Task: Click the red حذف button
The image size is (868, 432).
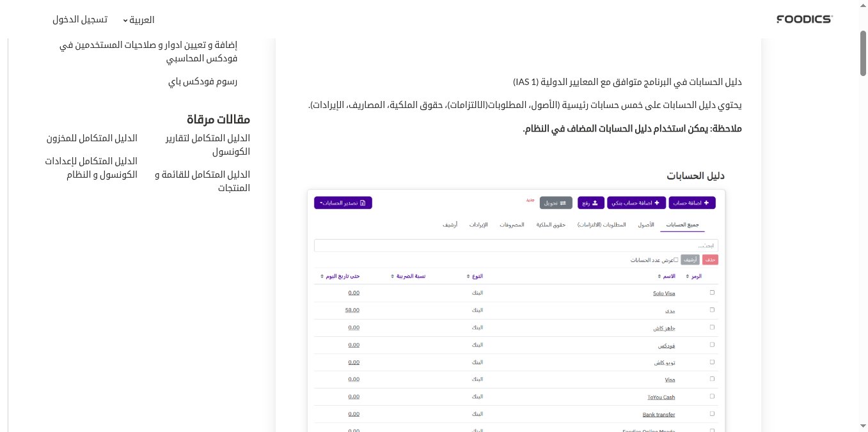Action: (710, 260)
